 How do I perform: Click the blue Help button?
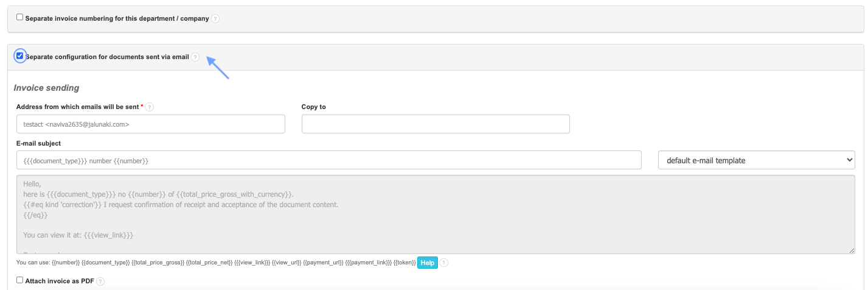(427, 263)
